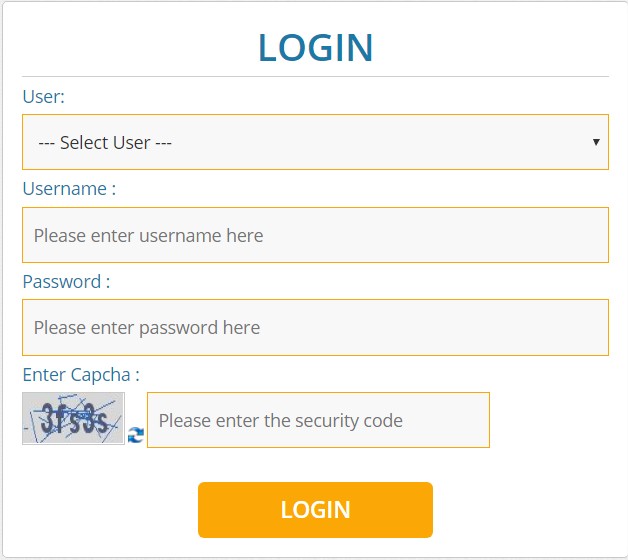Open the Select User dropdown
The height and width of the screenshot is (560, 628).
click(315, 142)
